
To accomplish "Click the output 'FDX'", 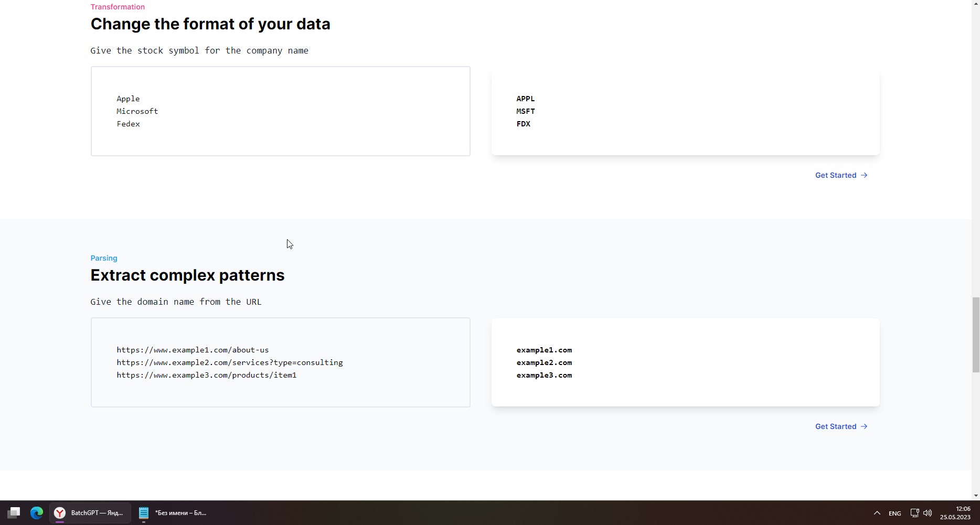I will click(524, 124).
